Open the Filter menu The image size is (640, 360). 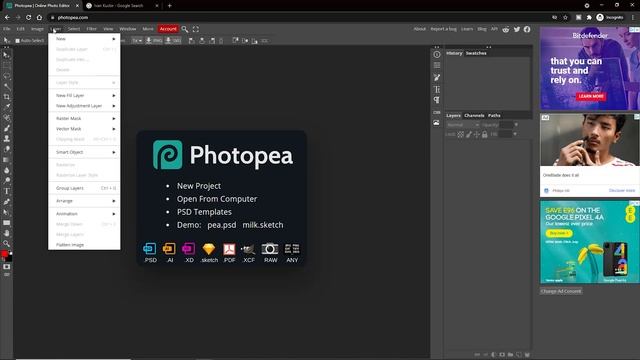point(91,29)
